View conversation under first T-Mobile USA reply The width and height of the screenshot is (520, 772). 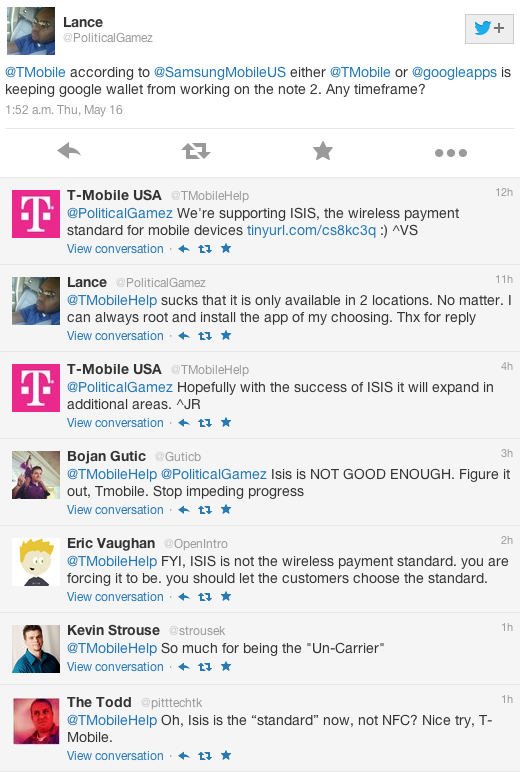115,249
